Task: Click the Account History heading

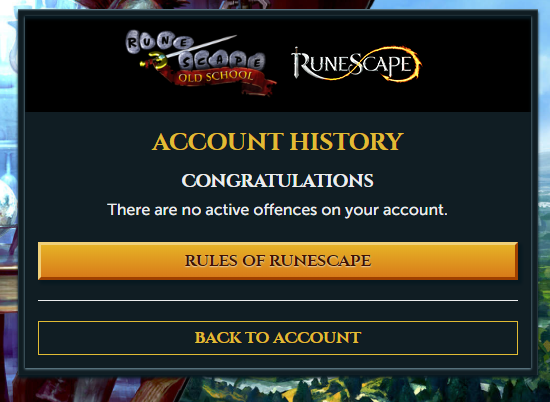Action: (278, 142)
